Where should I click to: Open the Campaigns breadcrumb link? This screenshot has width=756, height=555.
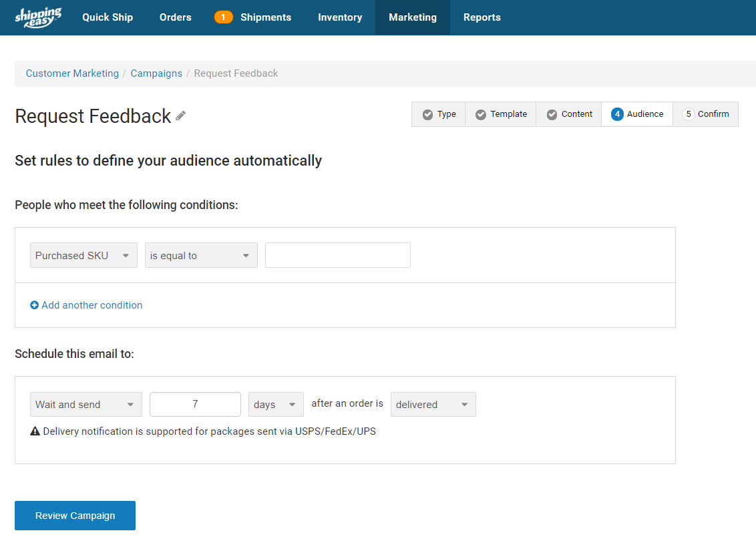pos(156,73)
